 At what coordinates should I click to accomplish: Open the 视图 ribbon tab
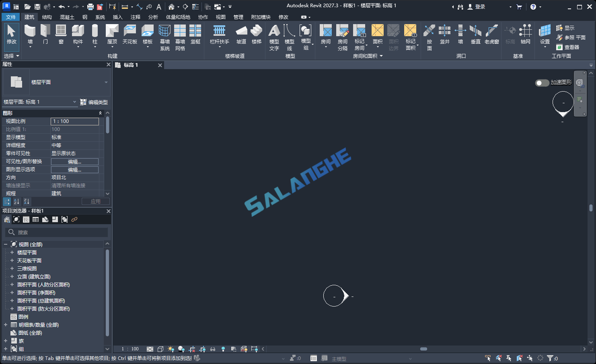coord(221,17)
